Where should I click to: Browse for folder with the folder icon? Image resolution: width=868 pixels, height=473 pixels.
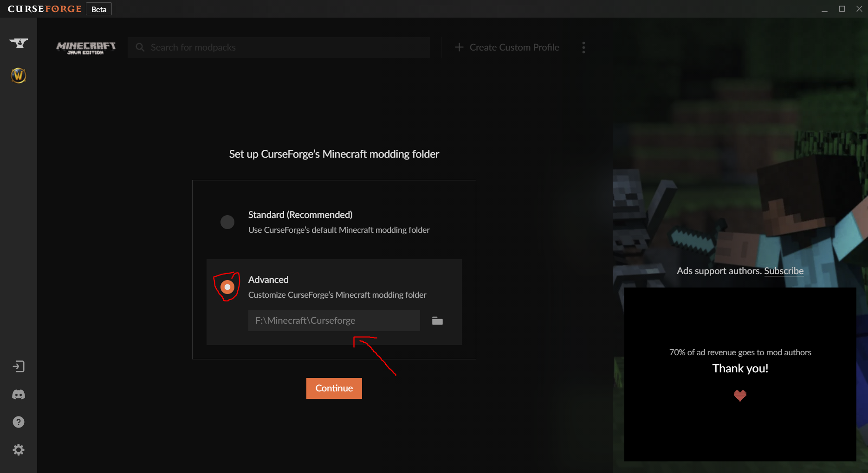pyautogui.click(x=437, y=321)
